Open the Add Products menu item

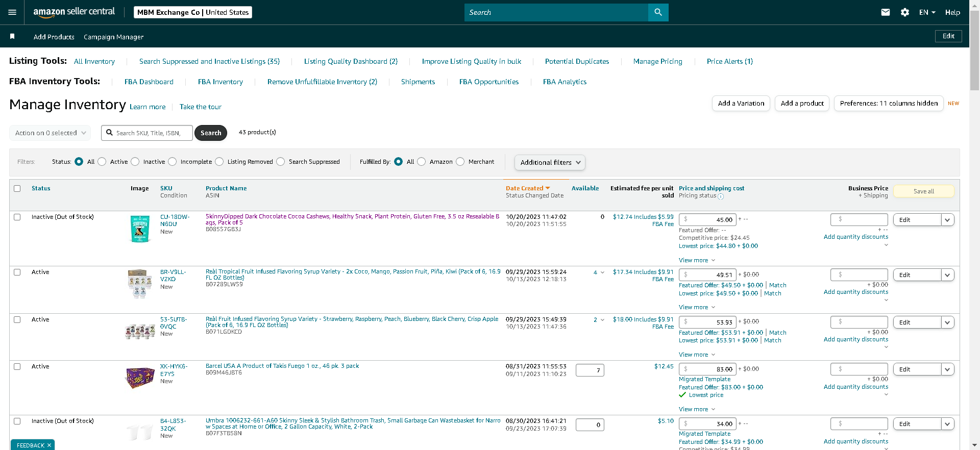click(x=54, y=37)
